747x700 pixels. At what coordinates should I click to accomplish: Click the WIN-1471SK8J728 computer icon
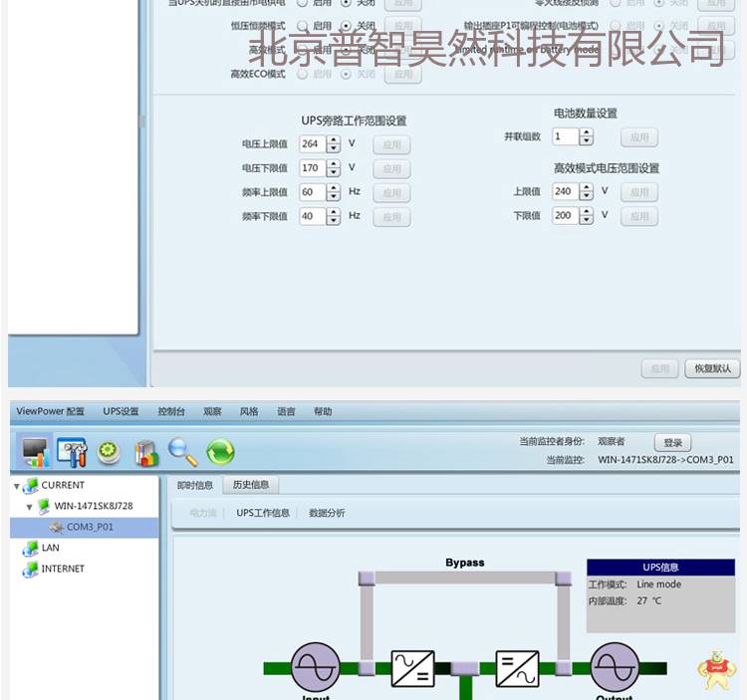[44, 506]
